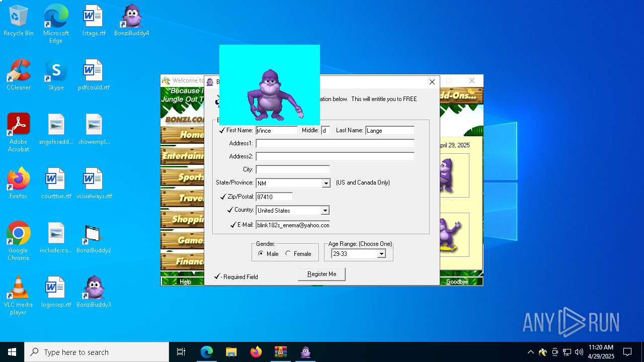Select the courttue.rtf desktop file
The image size is (644, 362).
coord(56,184)
